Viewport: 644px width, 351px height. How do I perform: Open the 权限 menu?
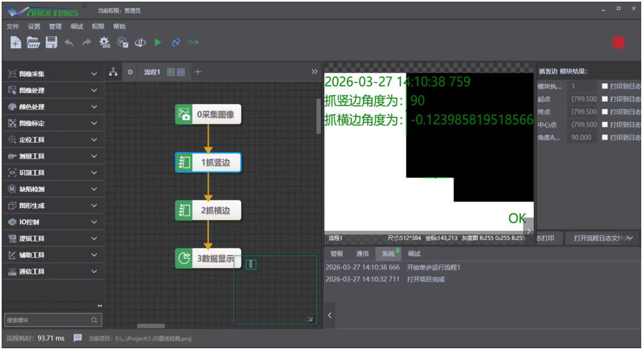(98, 26)
